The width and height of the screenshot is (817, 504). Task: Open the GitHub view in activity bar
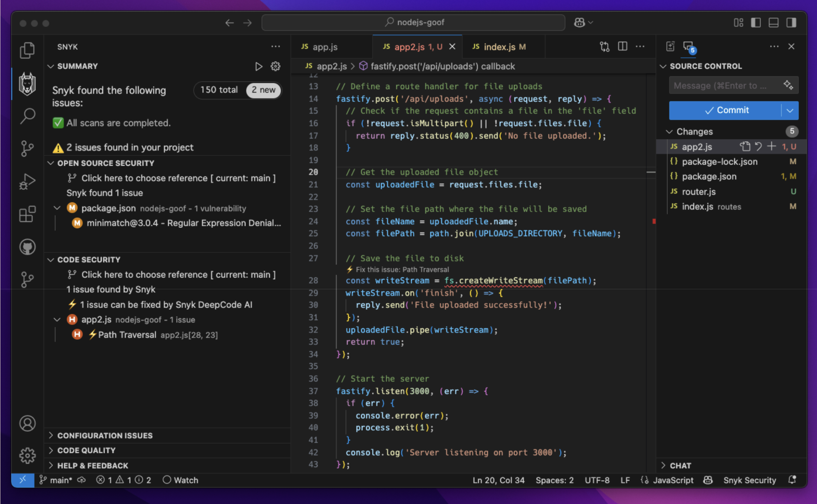27,247
